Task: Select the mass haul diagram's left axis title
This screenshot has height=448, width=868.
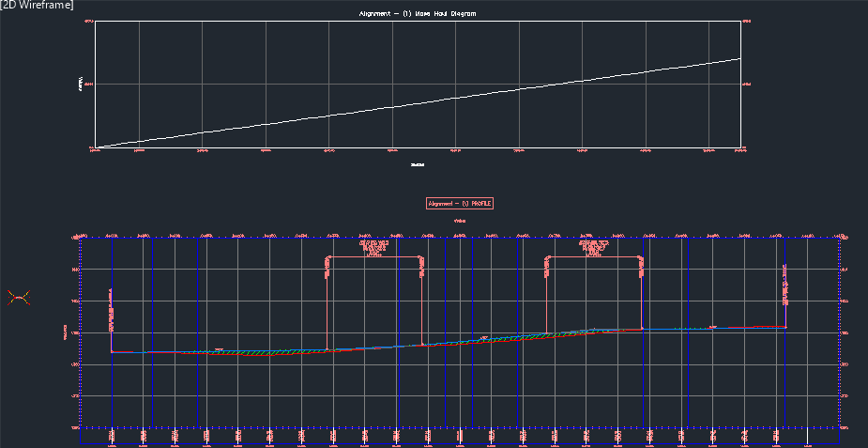Action: tap(81, 84)
